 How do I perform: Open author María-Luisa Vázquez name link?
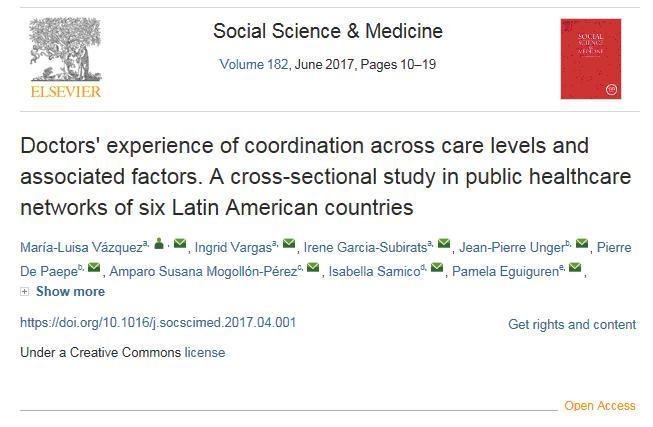[x=82, y=247]
